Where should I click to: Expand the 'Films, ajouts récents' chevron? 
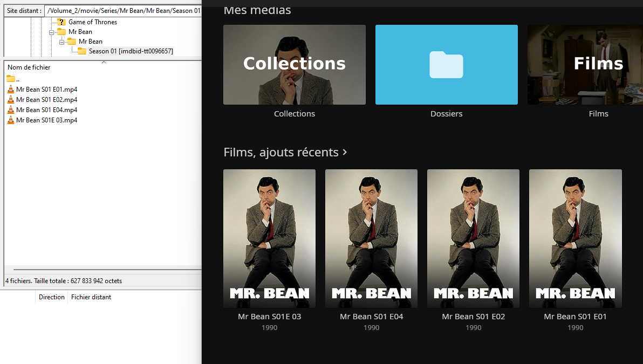point(345,153)
